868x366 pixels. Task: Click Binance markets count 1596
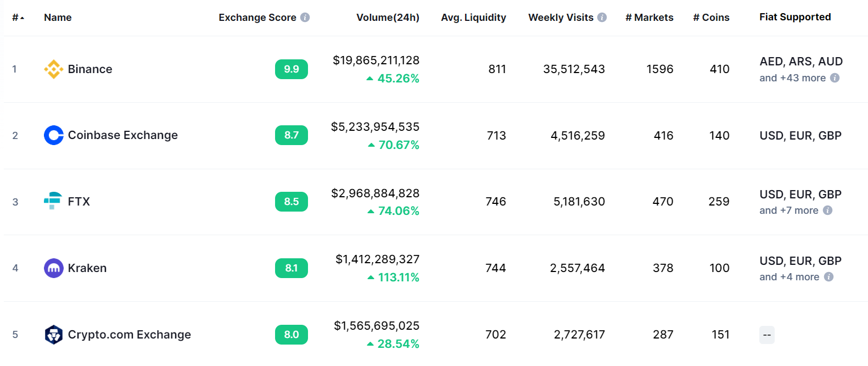[x=660, y=69]
